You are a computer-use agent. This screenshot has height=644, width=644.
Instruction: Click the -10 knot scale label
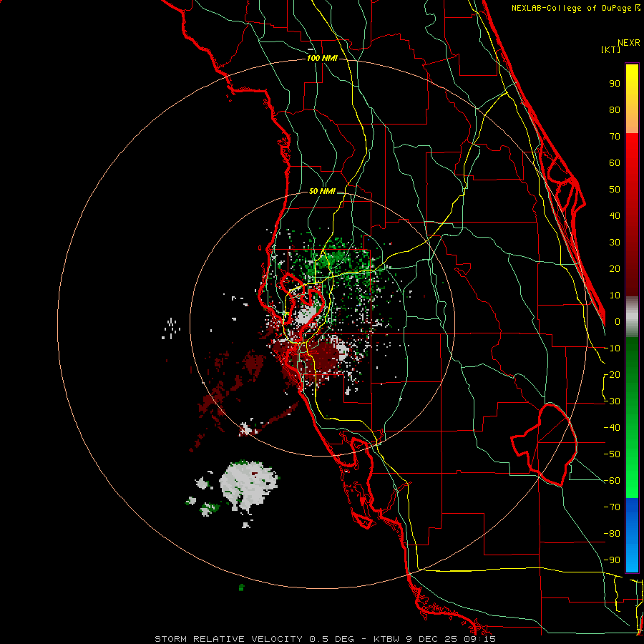point(612,348)
